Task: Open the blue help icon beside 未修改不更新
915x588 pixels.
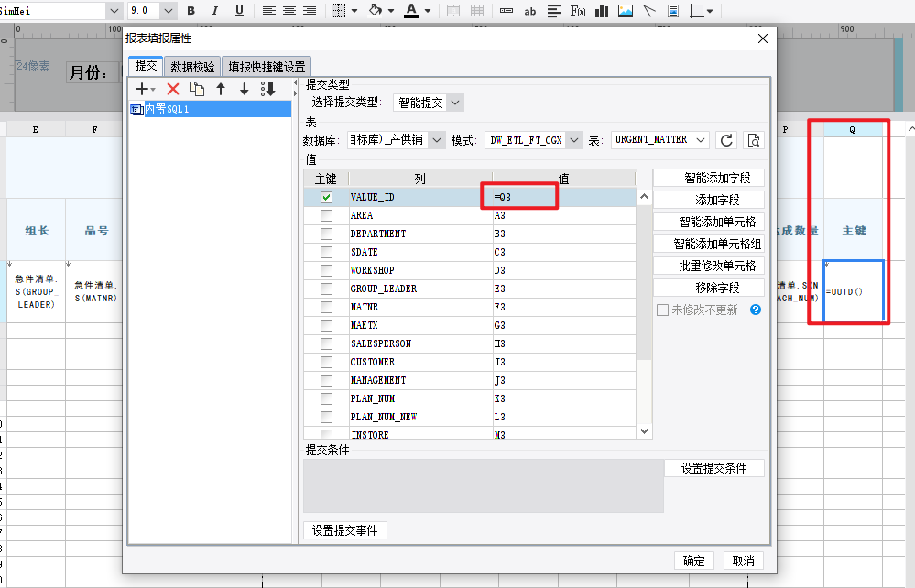Action: [755, 310]
